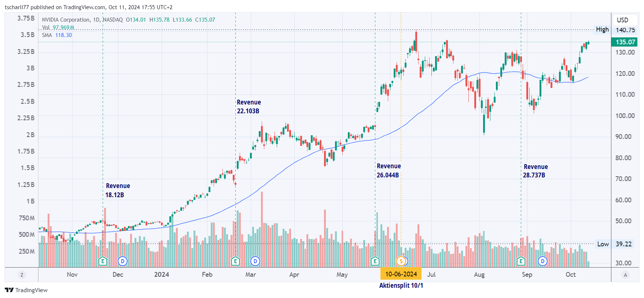Screen dimensions: 644x298
Task: Click the highlighted 10-06-2024 date label
Action: click(401, 274)
